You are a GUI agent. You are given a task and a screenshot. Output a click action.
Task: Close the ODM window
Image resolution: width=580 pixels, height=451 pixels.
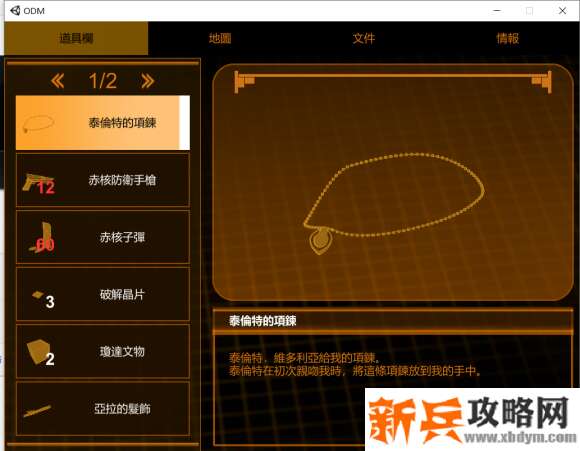(x=562, y=11)
